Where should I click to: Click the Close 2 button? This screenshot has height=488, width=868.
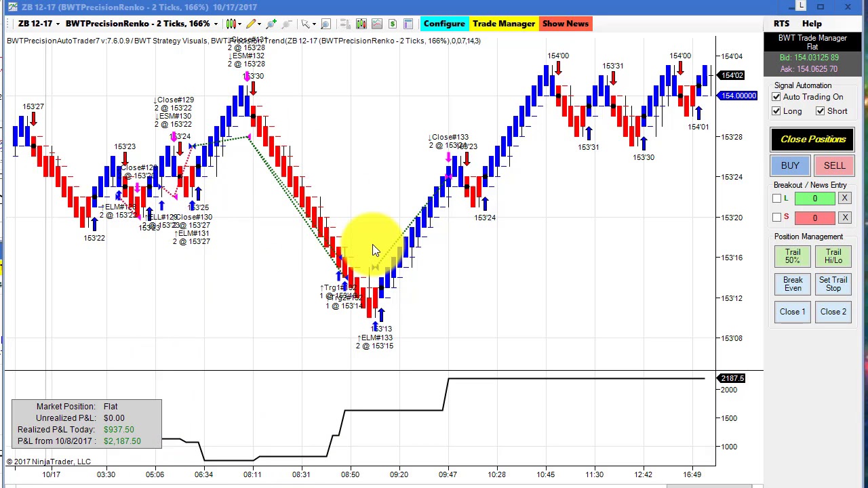tap(833, 312)
